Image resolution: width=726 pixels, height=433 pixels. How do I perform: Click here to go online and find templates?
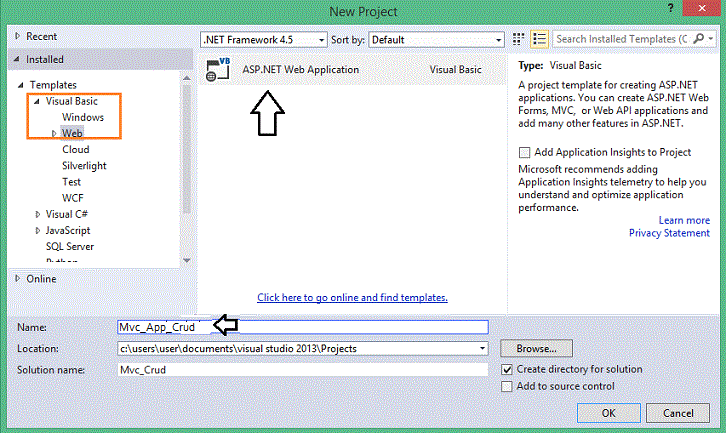[x=352, y=297]
